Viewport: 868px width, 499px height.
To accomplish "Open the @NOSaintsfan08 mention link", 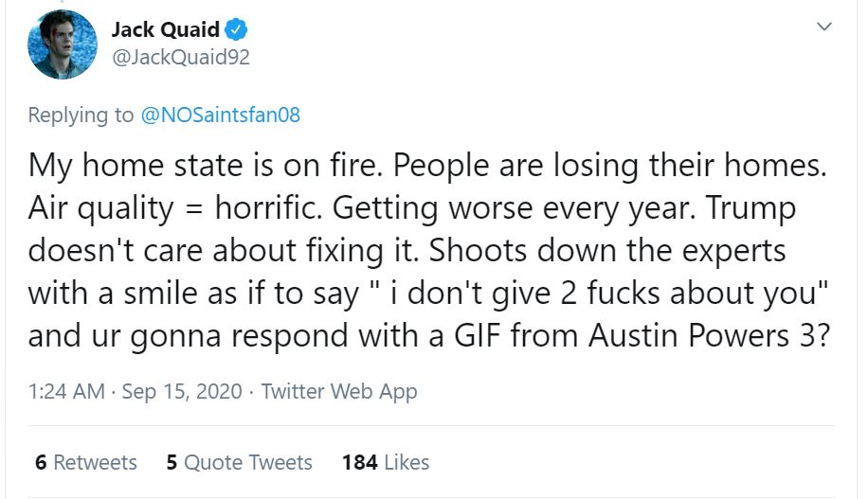I will tap(220, 115).
